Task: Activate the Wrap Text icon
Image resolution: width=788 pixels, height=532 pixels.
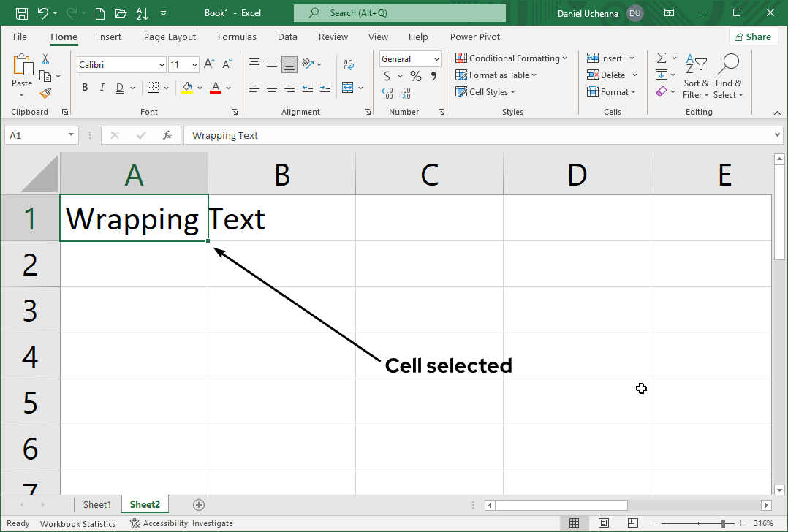Action: point(348,64)
